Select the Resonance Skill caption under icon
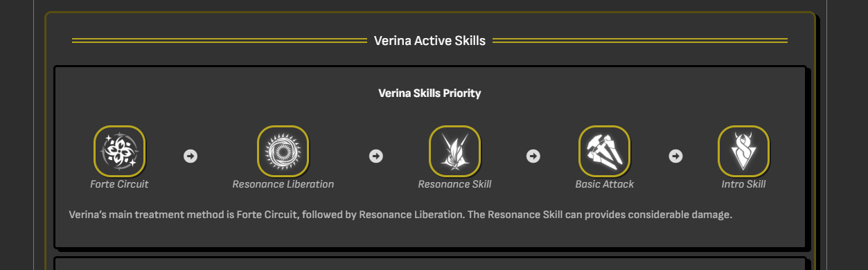This screenshot has height=270, width=868. [x=454, y=184]
